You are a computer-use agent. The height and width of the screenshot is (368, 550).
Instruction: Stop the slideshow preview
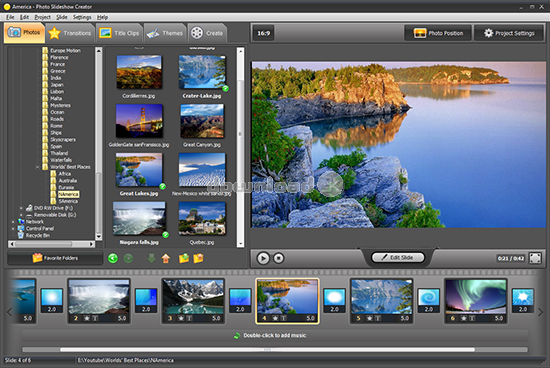279,259
